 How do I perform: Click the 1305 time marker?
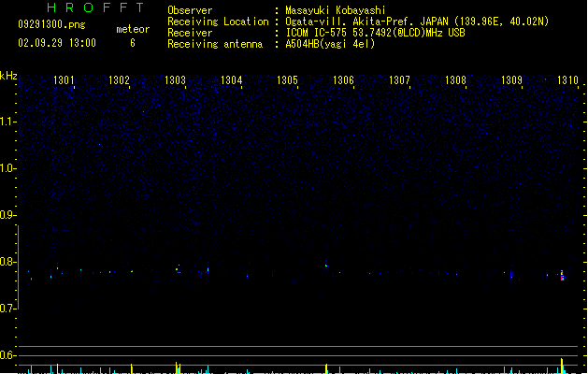pos(287,80)
